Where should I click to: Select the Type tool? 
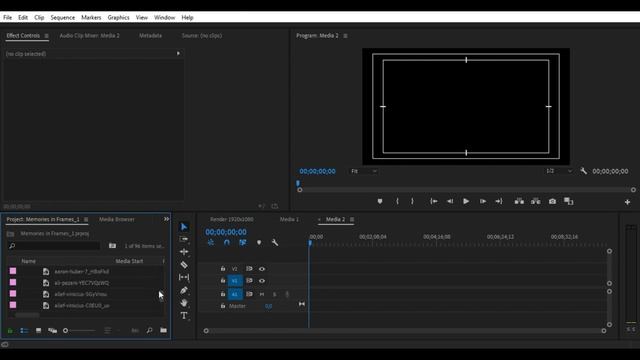tap(184, 316)
